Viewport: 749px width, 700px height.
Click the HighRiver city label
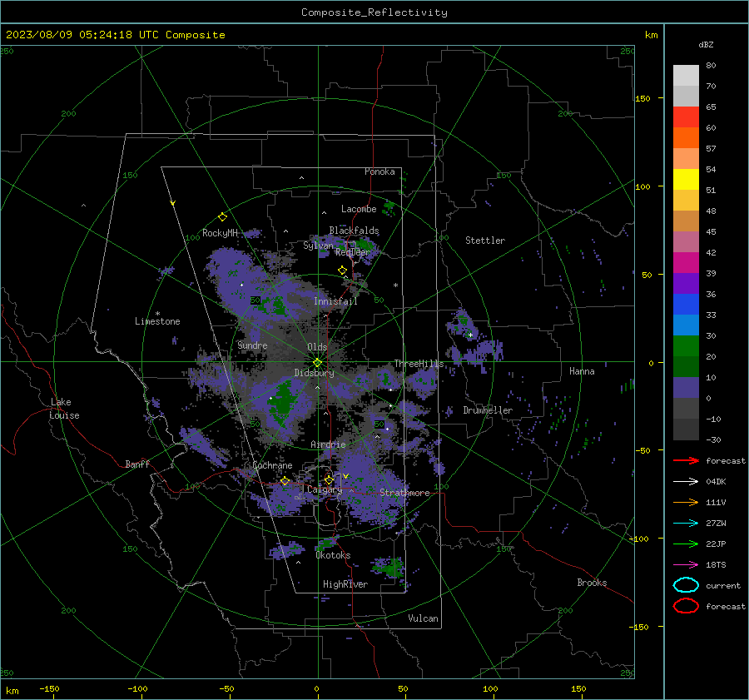[x=345, y=584]
